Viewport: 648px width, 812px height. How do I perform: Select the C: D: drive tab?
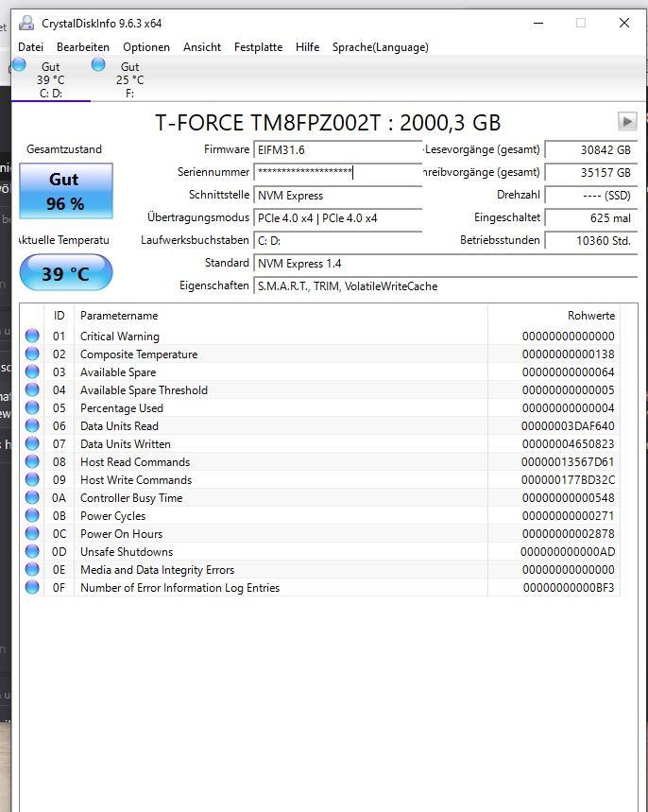51,79
